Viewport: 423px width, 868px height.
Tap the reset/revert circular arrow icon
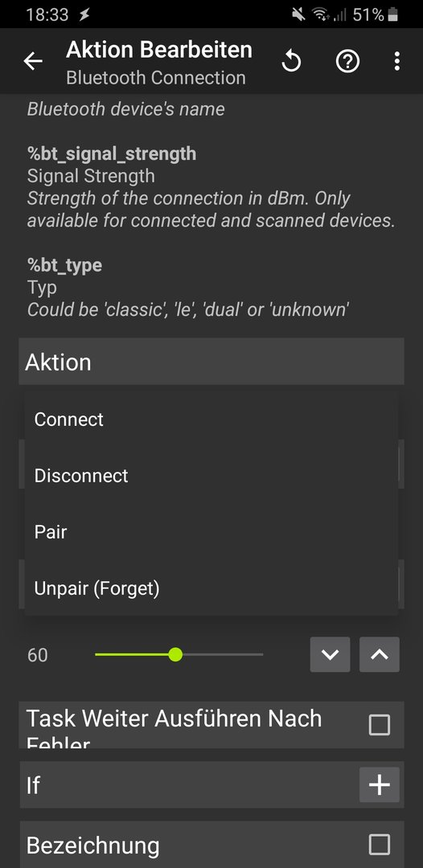pyautogui.click(x=291, y=61)
